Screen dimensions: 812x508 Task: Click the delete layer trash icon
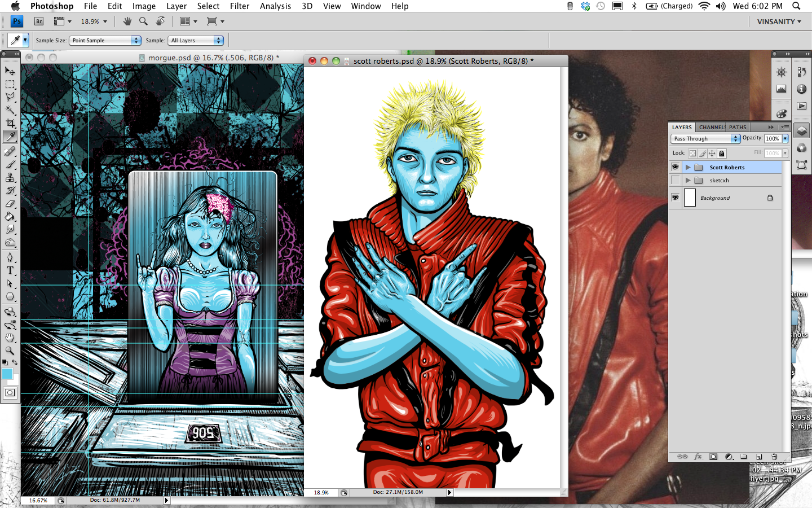point(774,457)
